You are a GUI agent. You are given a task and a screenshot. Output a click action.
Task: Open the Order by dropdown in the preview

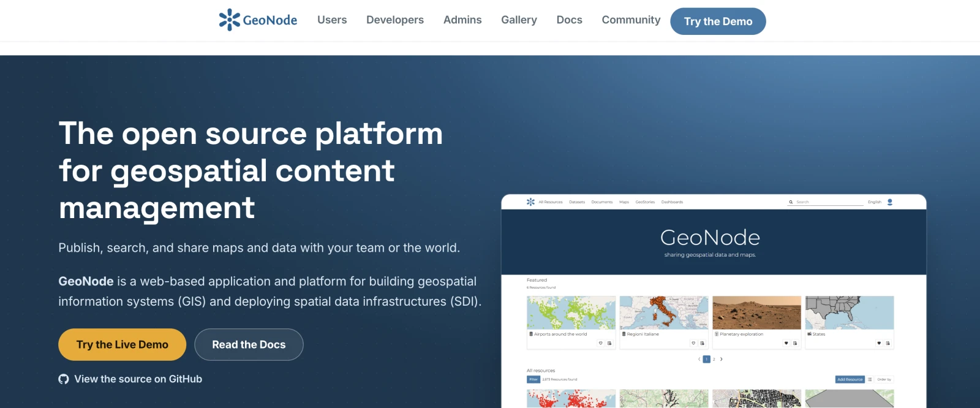coord(884,379)
